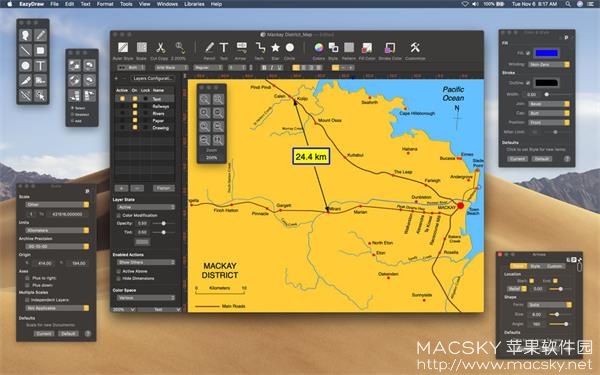The height and width of the screenshot is (375, 600).
Task: Expand the Layer State Active dropdown
Action: 146,207
